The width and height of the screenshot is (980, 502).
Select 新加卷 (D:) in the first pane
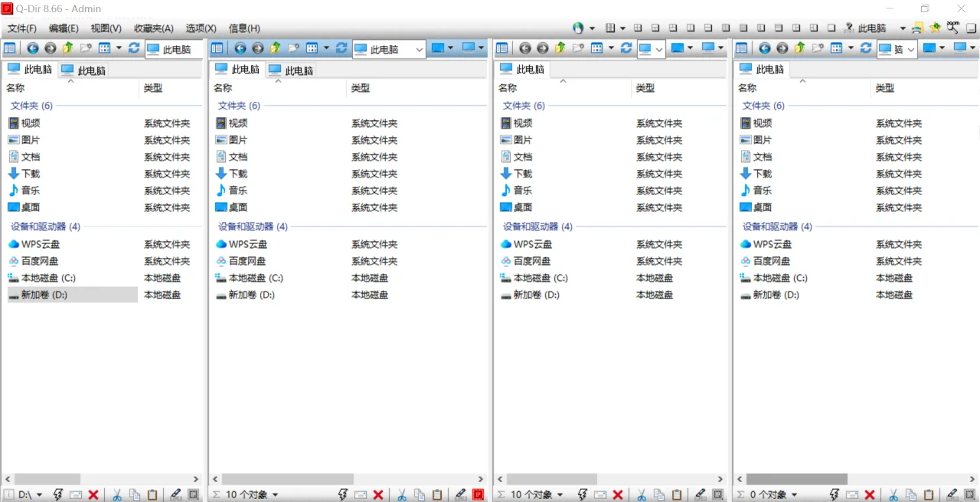[x=73, y=295]
